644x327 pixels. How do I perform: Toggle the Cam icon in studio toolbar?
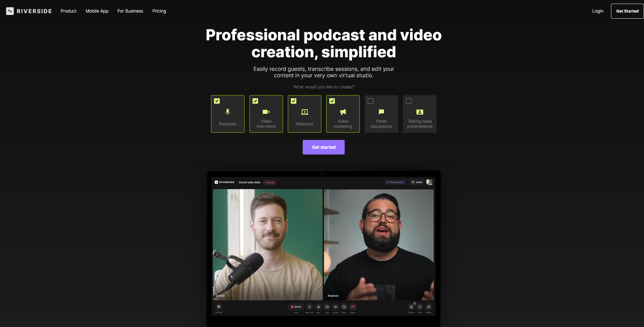click(327, 307)
